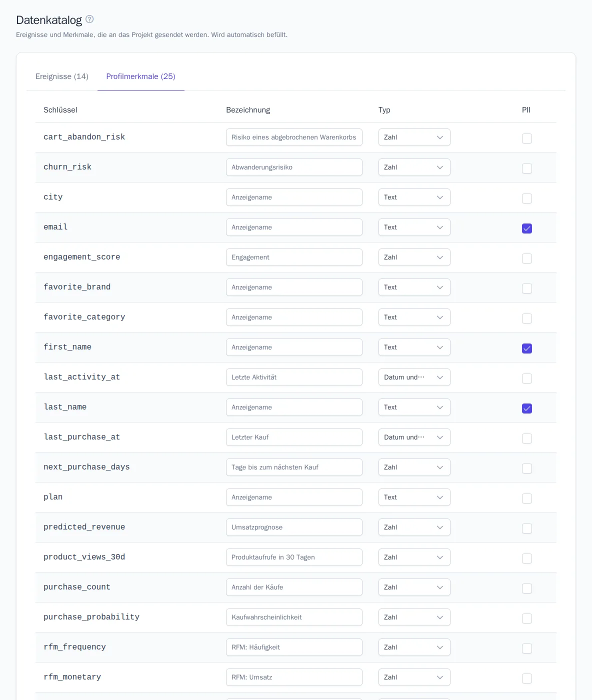Expand the Typ dropdown for last_activity_at

point(414,377)
